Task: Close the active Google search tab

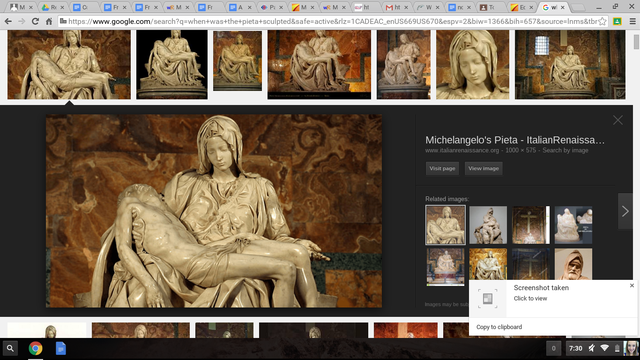Action: tap(562, 7)
